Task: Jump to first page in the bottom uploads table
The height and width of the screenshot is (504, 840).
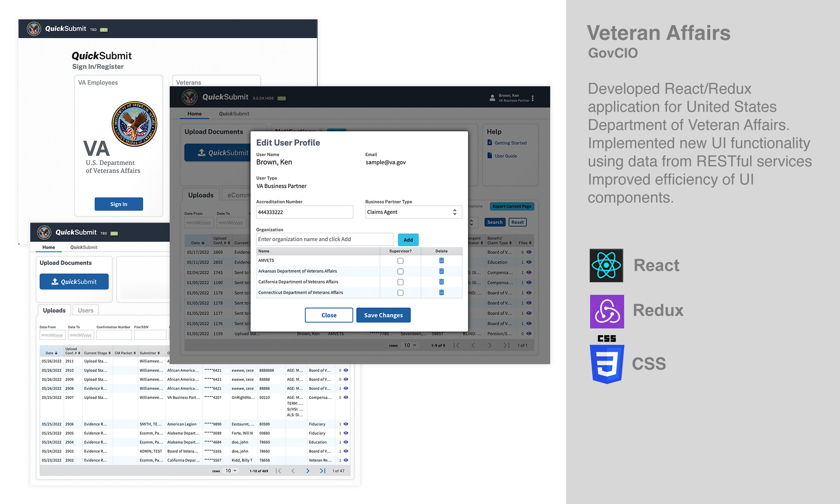Action: point(278,471)
